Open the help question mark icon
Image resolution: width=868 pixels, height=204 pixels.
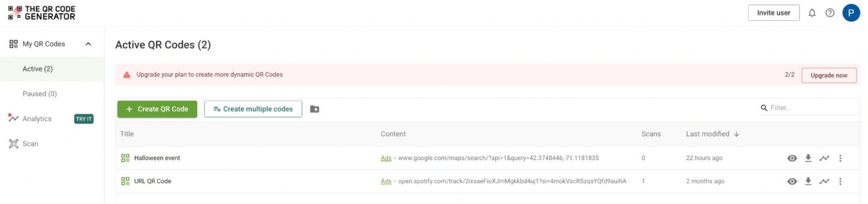(830, 13)
